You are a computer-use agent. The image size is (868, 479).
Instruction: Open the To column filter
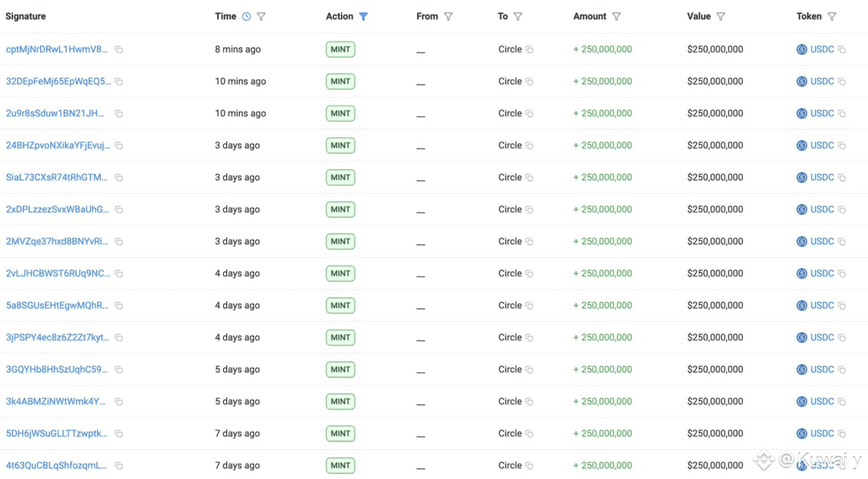[518, 16]
